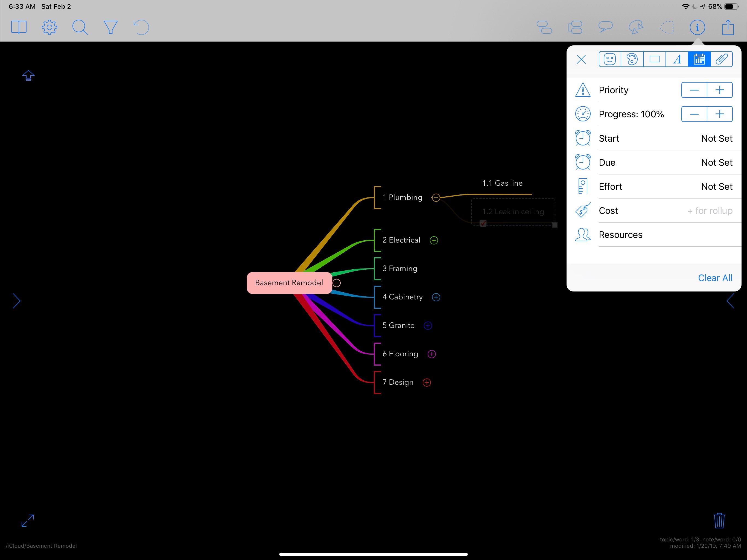The width and height of the screenshot is (747, 560).
Task: Open the filter funnel tool
Action: pyautogui.click(x=110, y=27)
